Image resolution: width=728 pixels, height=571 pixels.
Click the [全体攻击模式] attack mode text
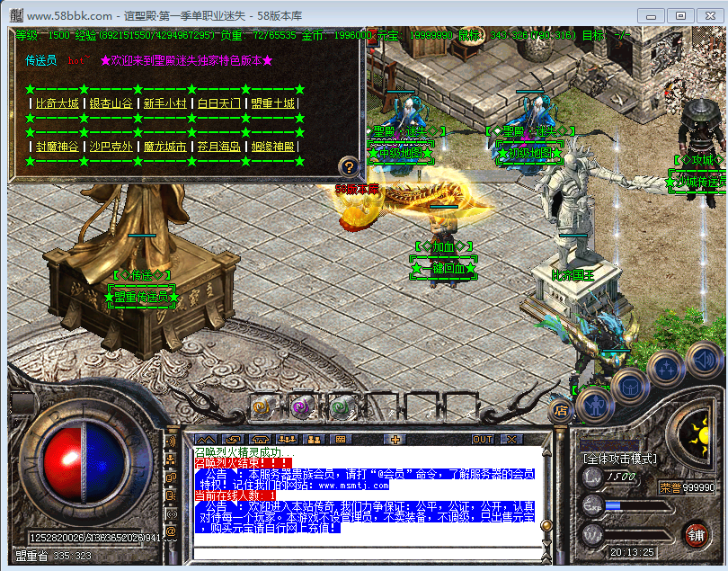(620, 459)
